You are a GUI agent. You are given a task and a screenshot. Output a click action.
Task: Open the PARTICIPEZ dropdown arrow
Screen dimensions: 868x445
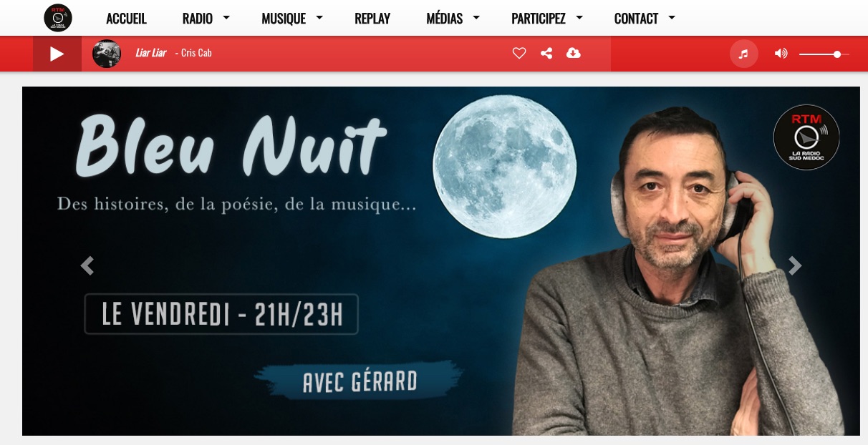point(579,18)
